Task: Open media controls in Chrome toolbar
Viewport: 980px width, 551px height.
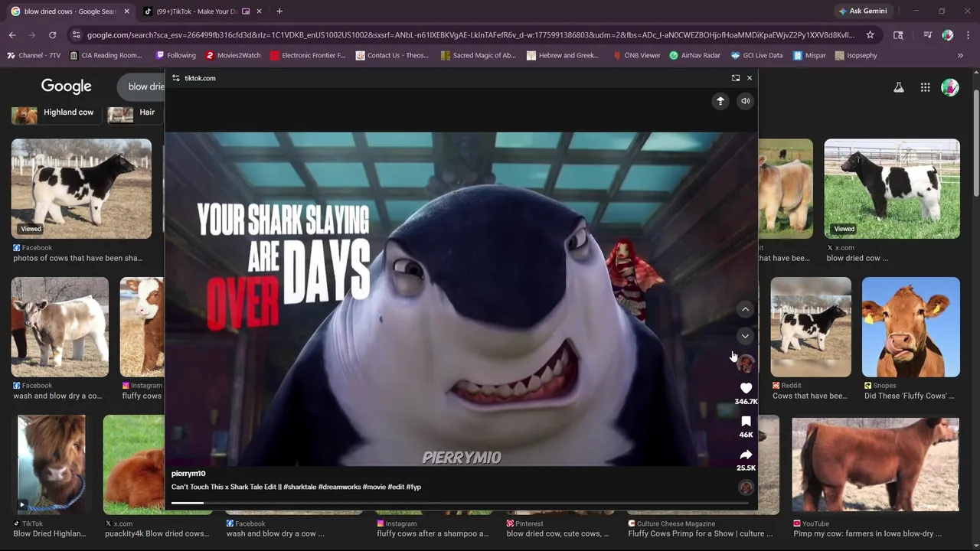Action: (927, 34)
